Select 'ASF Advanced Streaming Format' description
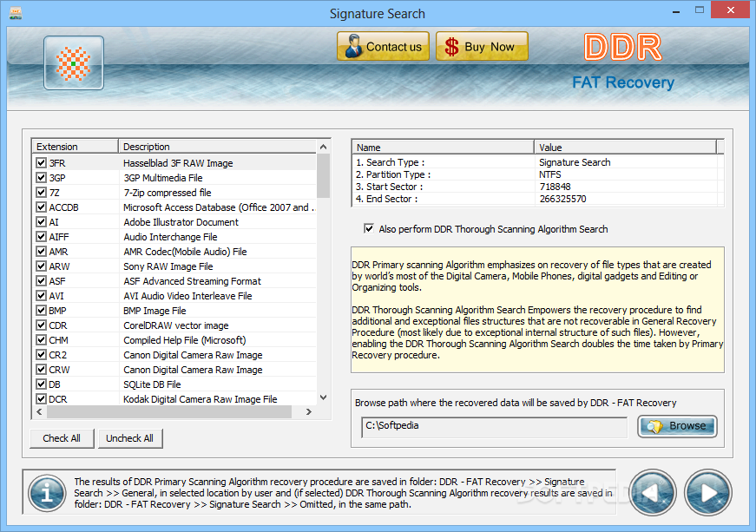The height and width of the screenshot is (532, 756). pyautogui.click(x=192, y=281)
